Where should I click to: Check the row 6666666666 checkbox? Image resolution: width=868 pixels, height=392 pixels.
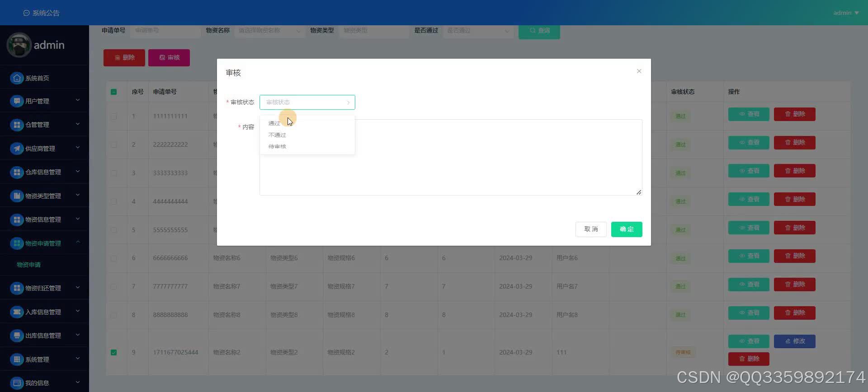pos(114,258)
